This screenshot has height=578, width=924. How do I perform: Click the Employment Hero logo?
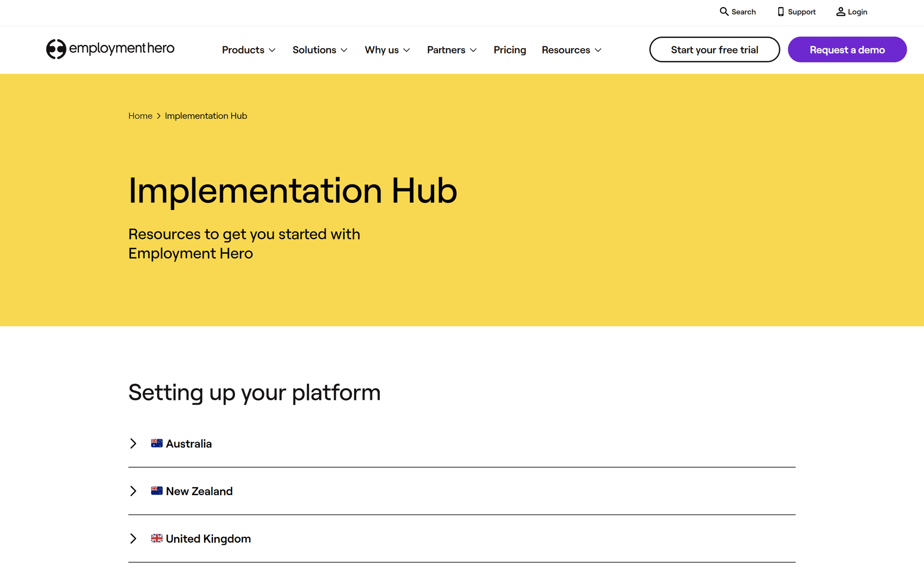tap(110, 49)
